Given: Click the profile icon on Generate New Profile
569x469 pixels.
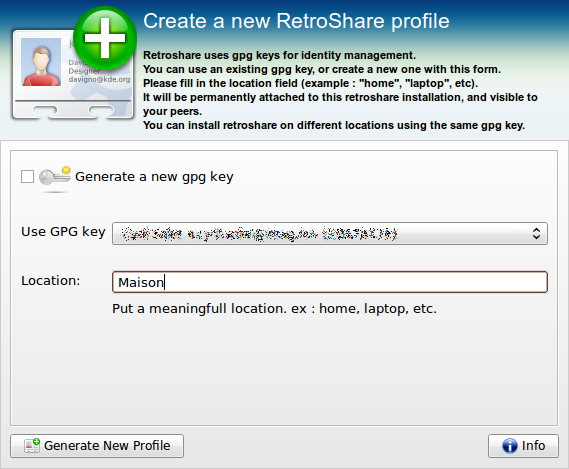Looking at the screenshot, I should click(32, 445).
